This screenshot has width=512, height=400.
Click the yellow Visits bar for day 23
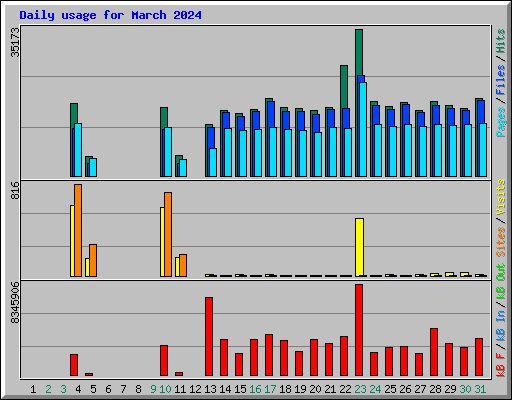coord(360,247)
